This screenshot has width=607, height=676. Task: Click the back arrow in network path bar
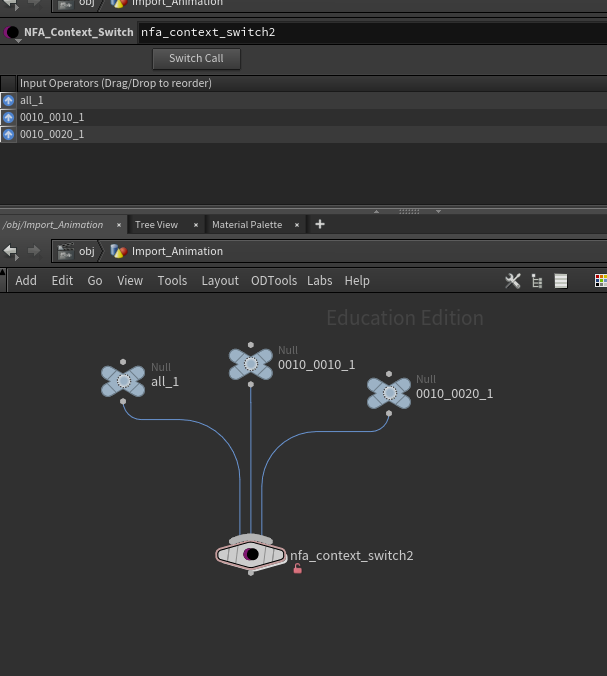(10, 251)
